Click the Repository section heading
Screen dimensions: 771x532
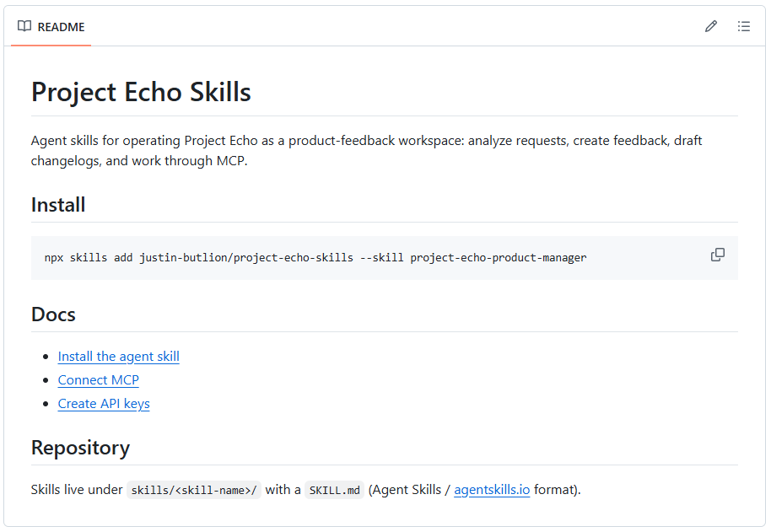pyautogui.click(x=80, y=448)
